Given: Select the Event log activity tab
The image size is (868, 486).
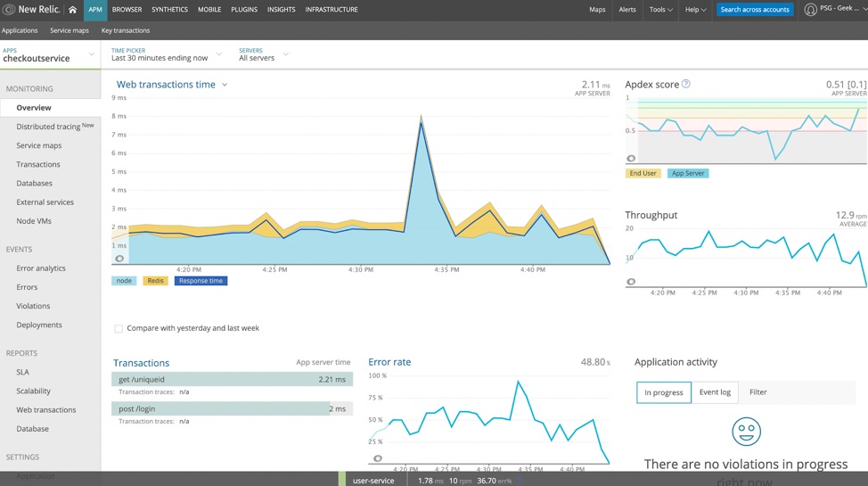Looking at the screenshot, I should [715, 392].
